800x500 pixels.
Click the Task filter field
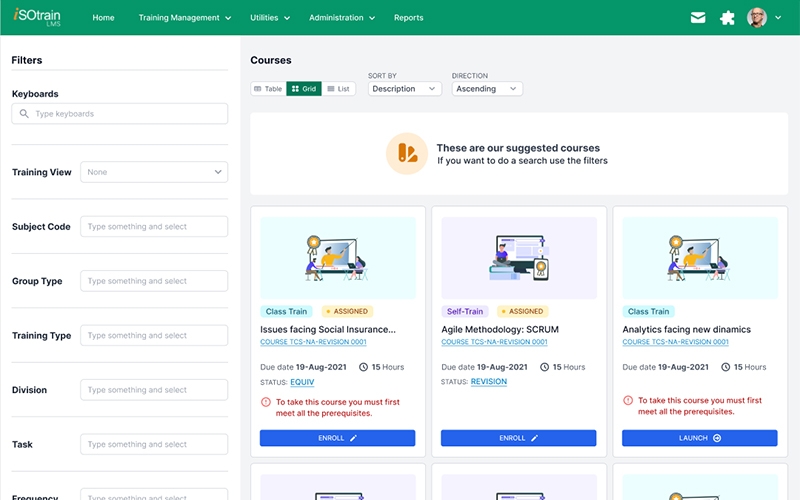tap(154, 444)
